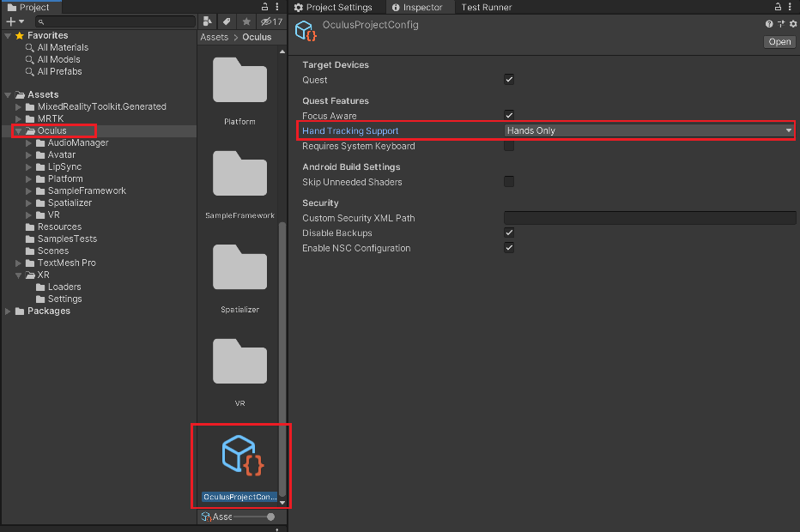Click the scroll-up arrow of asset grid

[x=282, y=51]
